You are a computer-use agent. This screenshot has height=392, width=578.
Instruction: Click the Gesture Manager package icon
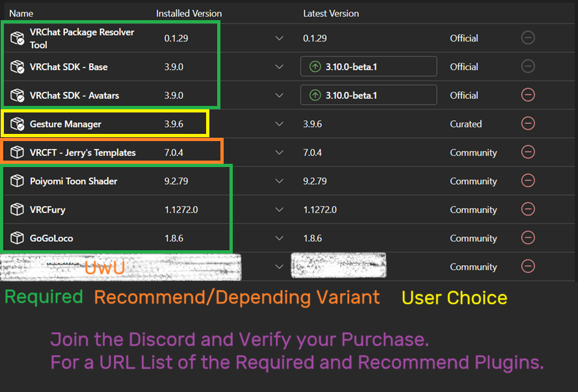click(x=18, y=124)
